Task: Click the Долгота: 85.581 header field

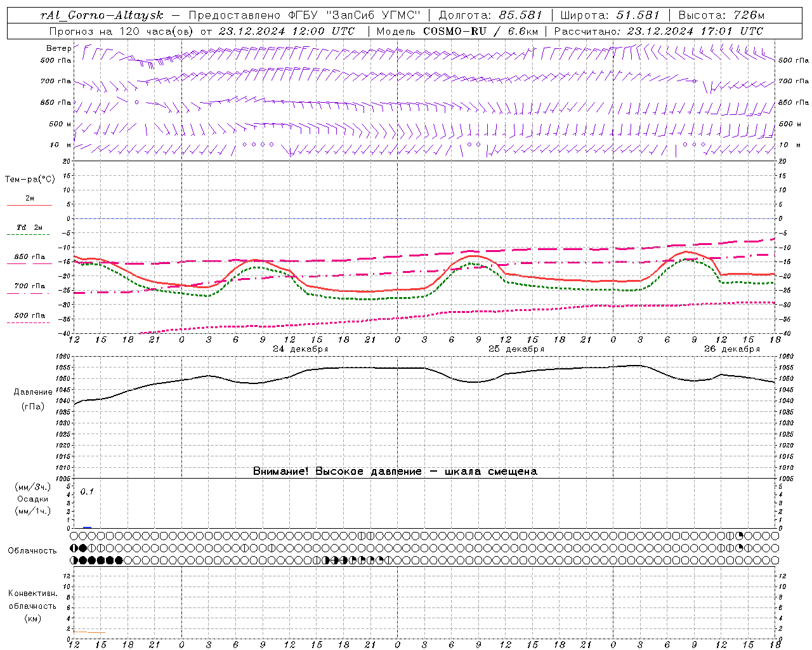Action: (491, 15)
